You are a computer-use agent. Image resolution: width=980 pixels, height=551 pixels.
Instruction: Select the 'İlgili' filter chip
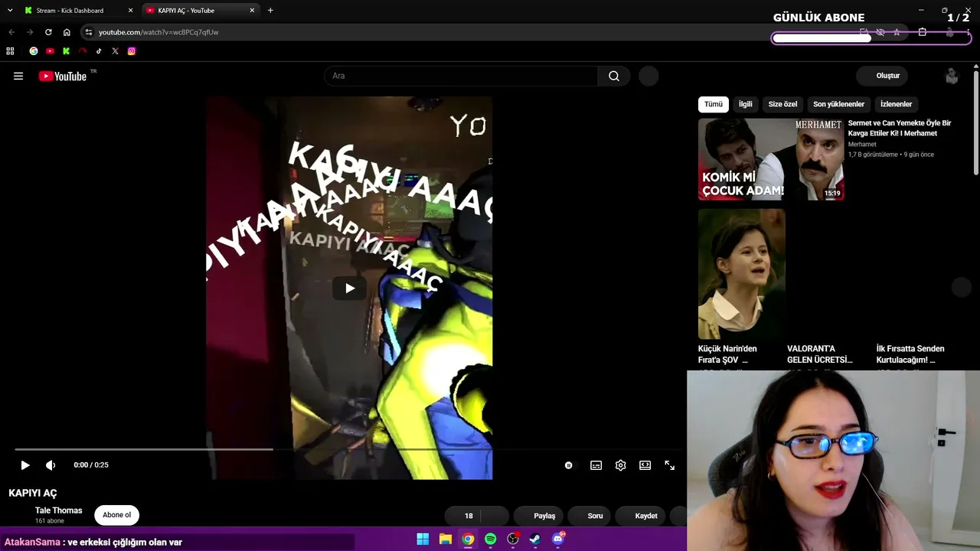pos(746,104)
